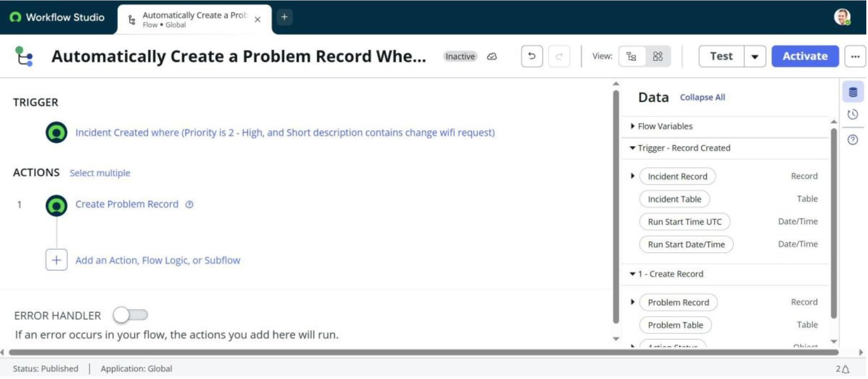The image size is (868, 379).
Task: Enable the Error Handler toggle
Action: [130, 315]
